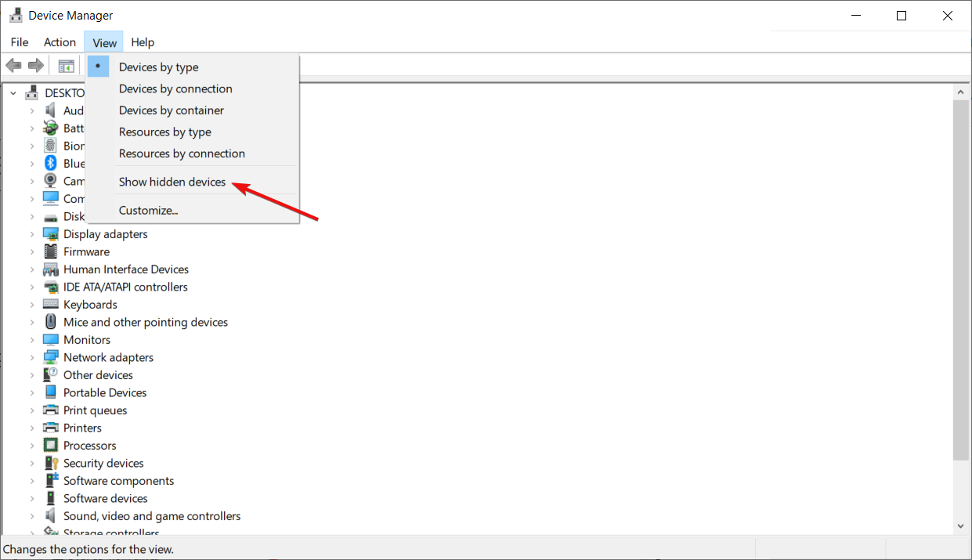Viewport: 972px width, 560px height.
Task: Close the open View menu
Action: tap(104, 42)
